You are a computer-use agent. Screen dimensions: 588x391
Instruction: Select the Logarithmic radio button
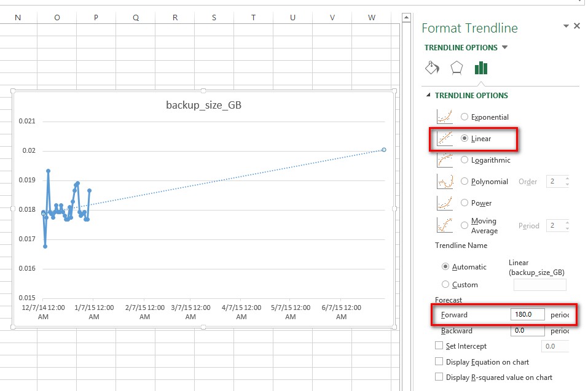[465, 160]
